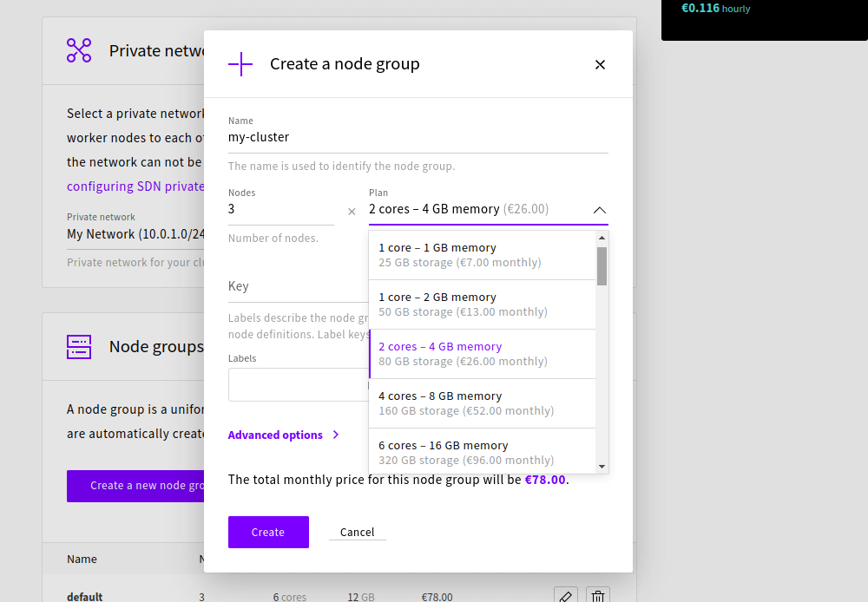Choose 1 core – 2 GB memory plan
Screen dimensions: 868x602
click(482, 304)
